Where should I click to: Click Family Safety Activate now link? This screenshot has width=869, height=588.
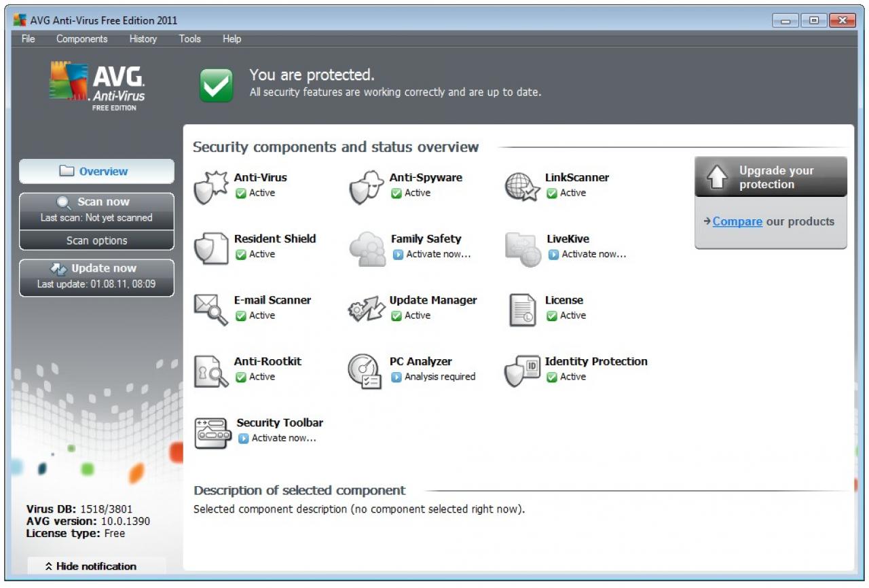click(439, 255)
